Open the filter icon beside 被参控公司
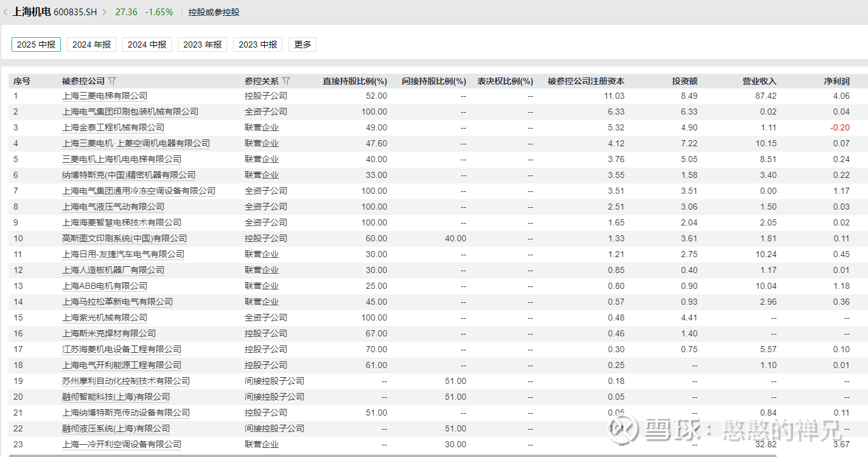Screen dimensions: 868x457 (112, 81)
